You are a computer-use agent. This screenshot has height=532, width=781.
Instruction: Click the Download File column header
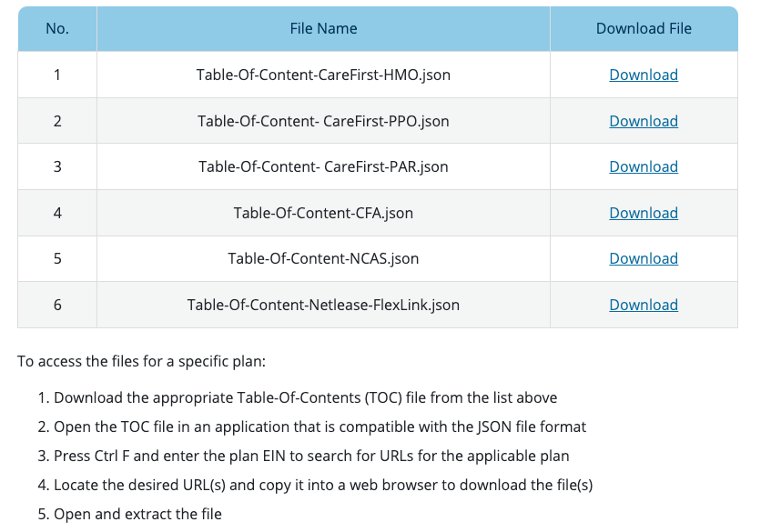click(643, 28)
